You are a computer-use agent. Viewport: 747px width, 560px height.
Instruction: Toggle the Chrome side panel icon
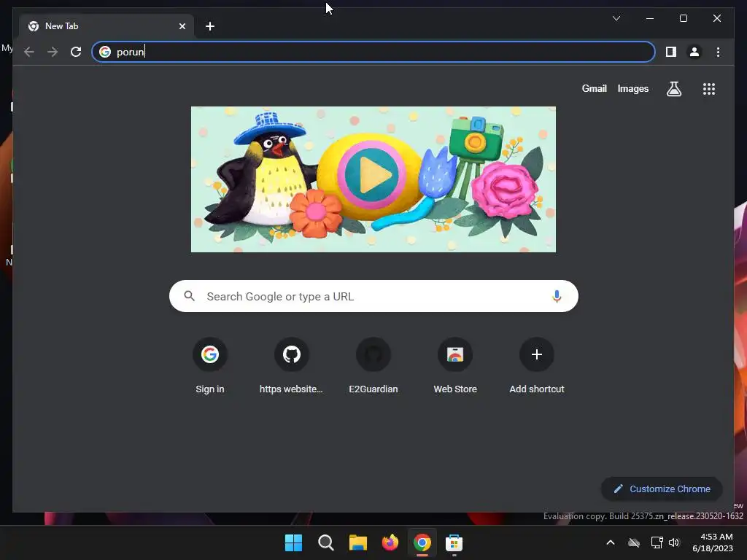671,52
